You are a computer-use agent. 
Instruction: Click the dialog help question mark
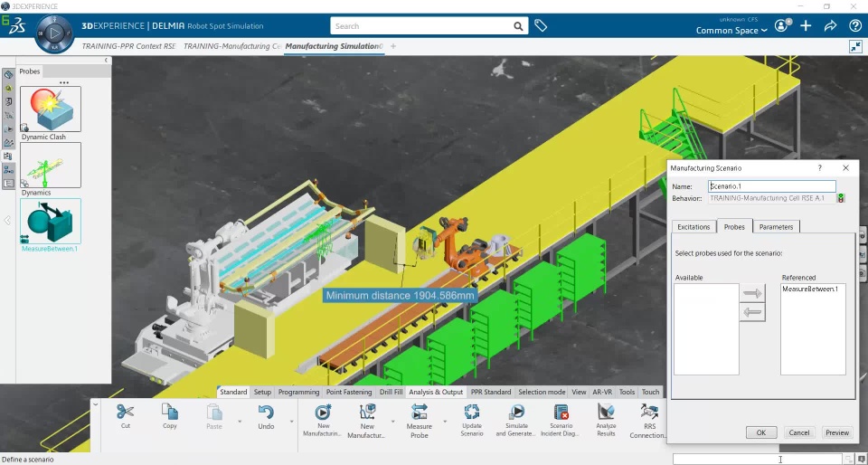tap(820, 167)
